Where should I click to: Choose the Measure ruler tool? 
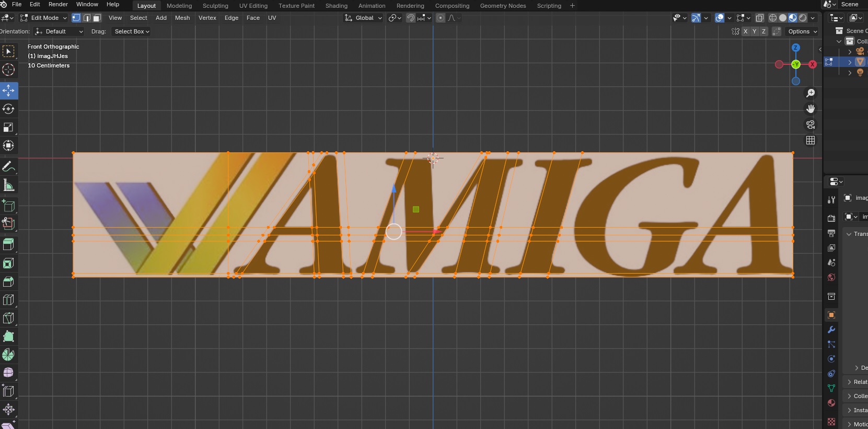coord(8,185)
